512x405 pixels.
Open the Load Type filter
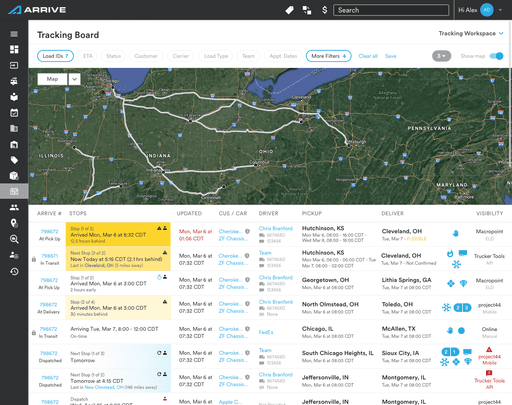tap(216, 56)
